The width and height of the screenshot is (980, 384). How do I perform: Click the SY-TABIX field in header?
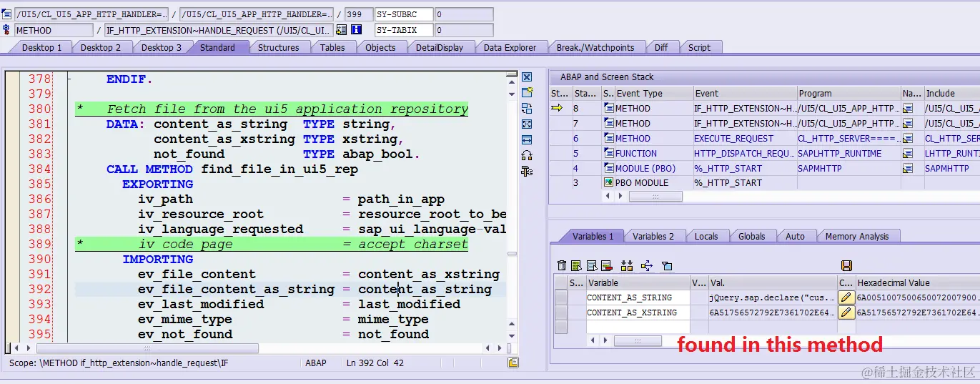coord(404,30)
